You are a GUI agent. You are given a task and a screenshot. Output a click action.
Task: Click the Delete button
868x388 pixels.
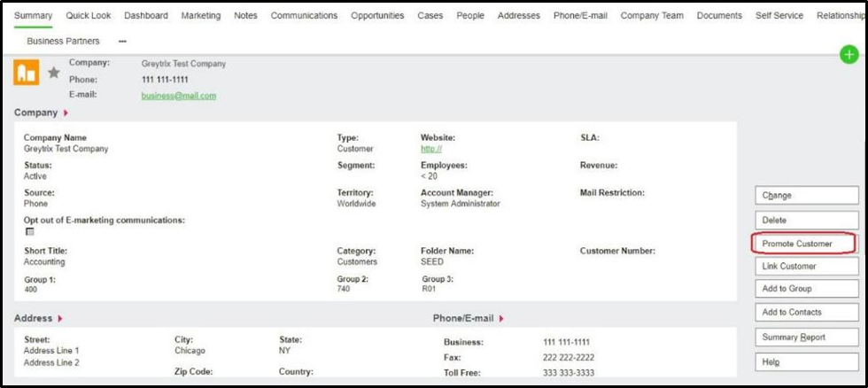pos(805,220)
